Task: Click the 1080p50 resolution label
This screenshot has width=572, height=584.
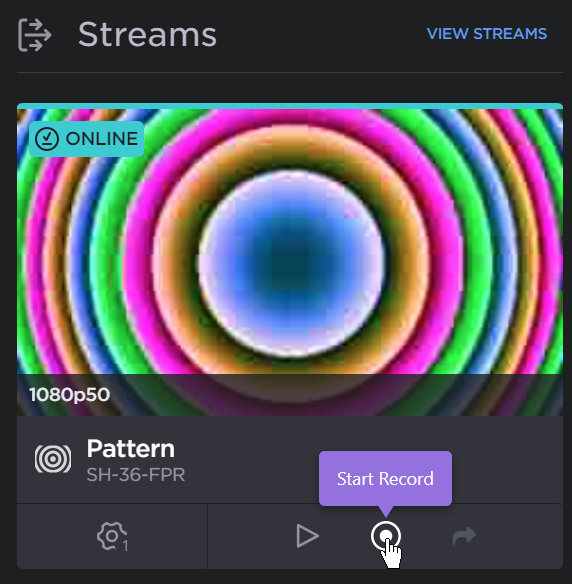Action: click(x=70, y=395)
